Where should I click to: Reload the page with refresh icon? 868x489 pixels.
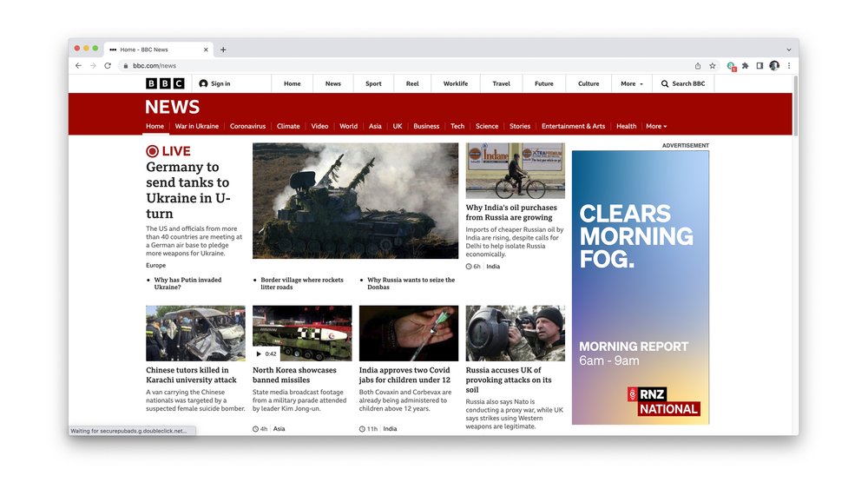coord(108,65)
